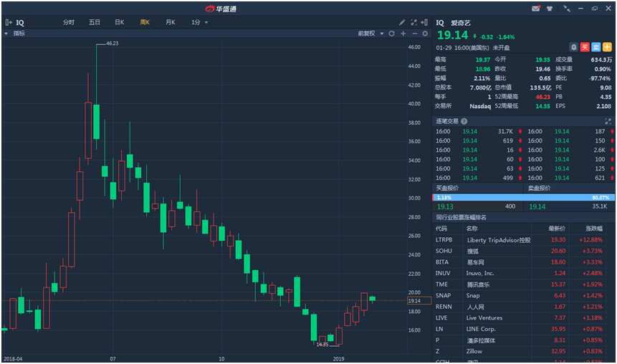Set price alert bell for IQ
Screen dimensions: 617x364
point(573,47)
